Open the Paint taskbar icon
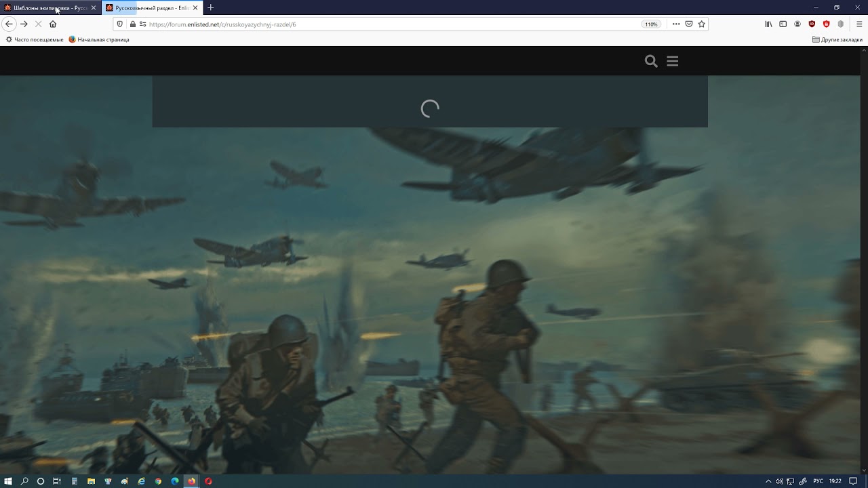The height and width of the screenshot is (488, 868). tap(125, 481)
